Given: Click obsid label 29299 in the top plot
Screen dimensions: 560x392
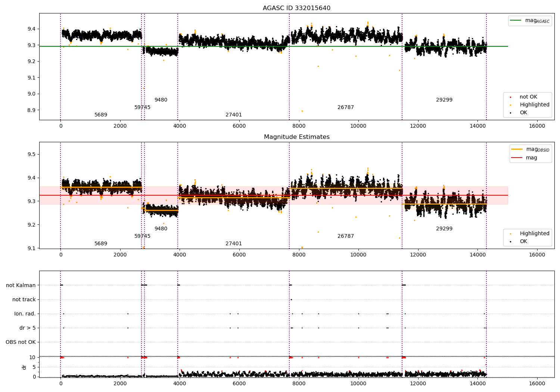Looking at the screenshot, I should click(444, 100).
